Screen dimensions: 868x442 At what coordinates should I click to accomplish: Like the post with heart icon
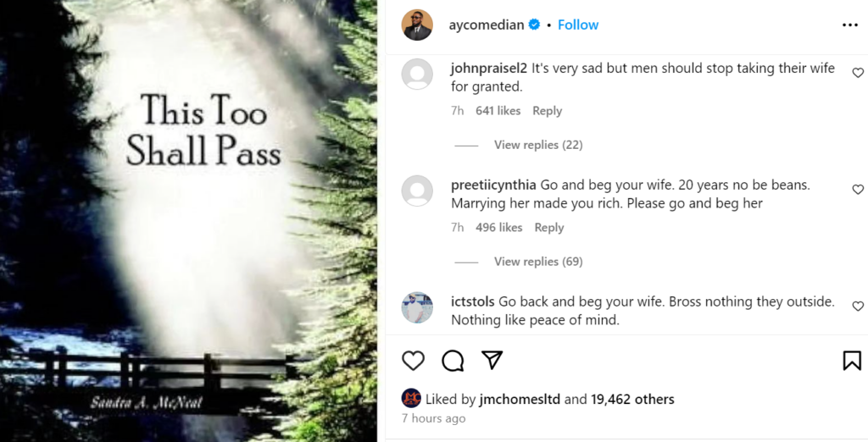pos(413,361)
